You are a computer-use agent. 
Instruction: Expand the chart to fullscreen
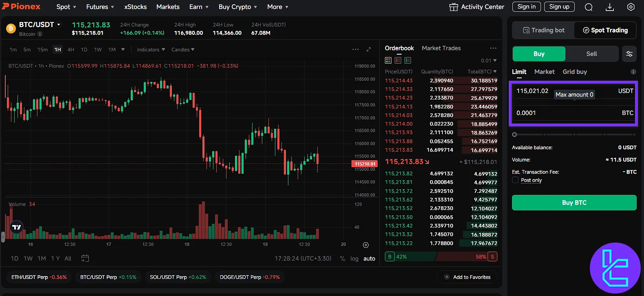[369, 49]
